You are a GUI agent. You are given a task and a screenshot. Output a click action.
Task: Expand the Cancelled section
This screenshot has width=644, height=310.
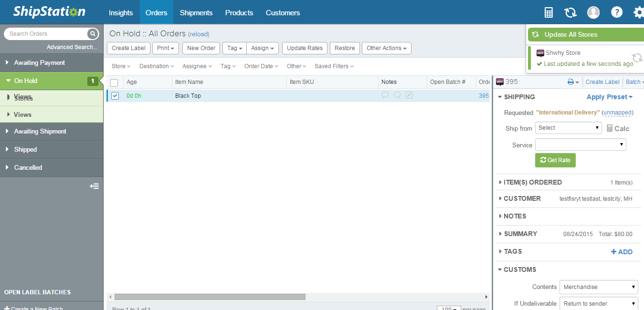[x=52, y=167]
